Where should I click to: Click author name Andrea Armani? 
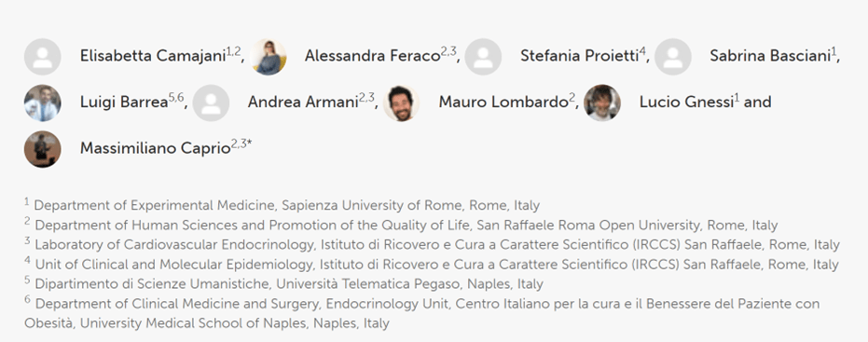tap(303, 103)
